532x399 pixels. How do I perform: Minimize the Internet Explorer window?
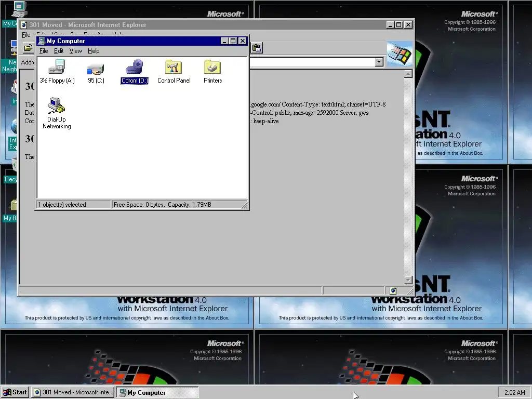[x=391, y=25]
